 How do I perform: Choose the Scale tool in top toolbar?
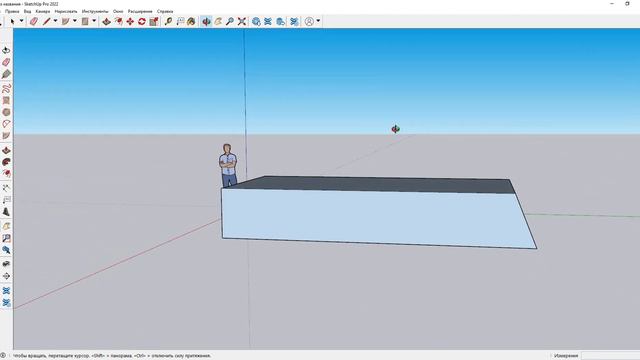(153, 21)
